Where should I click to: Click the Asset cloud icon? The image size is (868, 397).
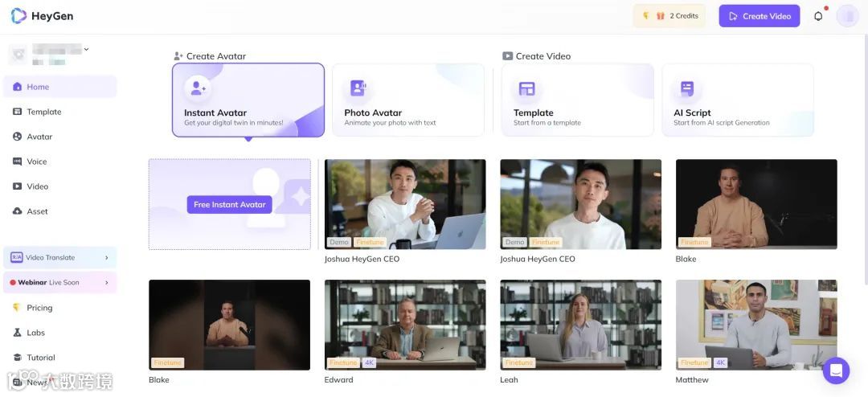coord(17,211)
